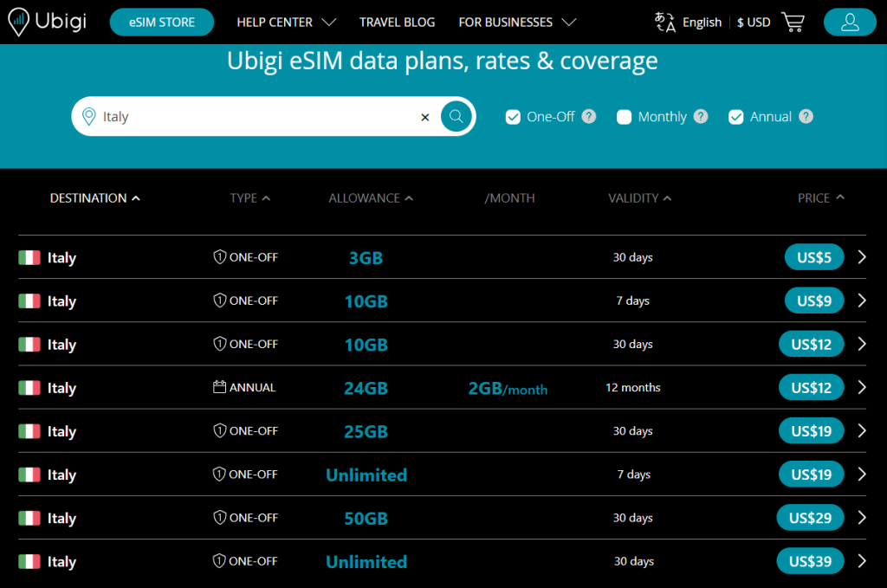Expand the Help Center dropdown
This screenshot has width=887, height=588.
286,23
